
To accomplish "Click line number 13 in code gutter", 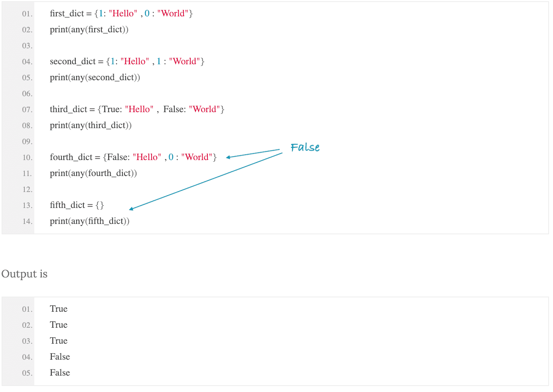I will [27, 206].
